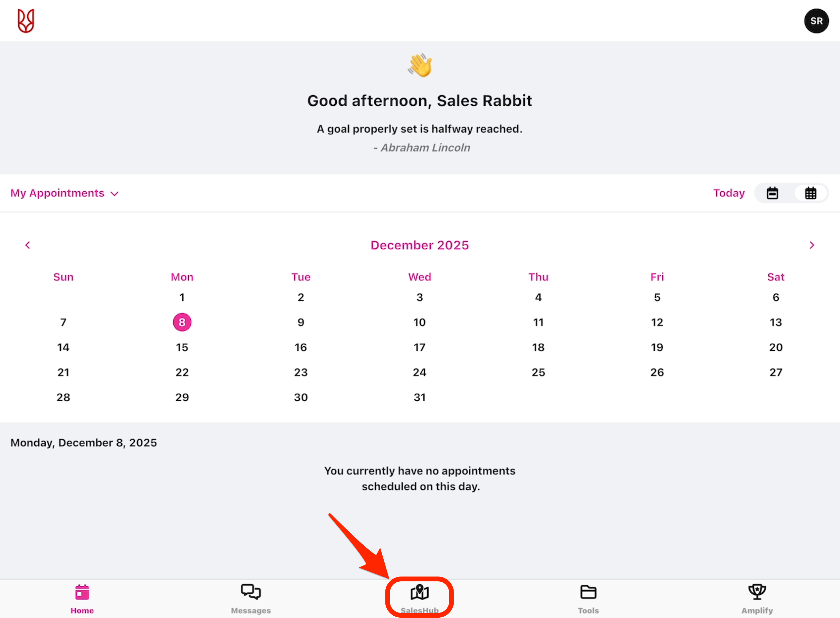Switch to day calendar view
The image size is (840, 618).
772,193
